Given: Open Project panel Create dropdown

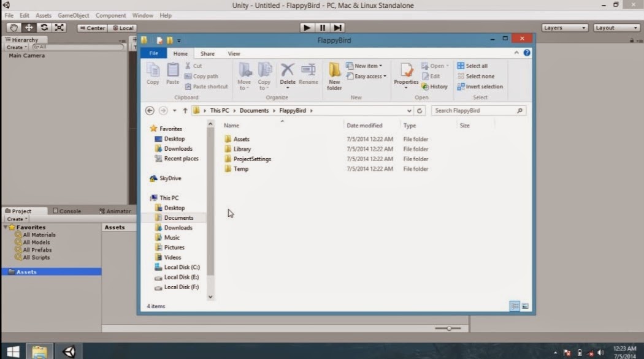Looking at the screenshot, I should 17,219.
